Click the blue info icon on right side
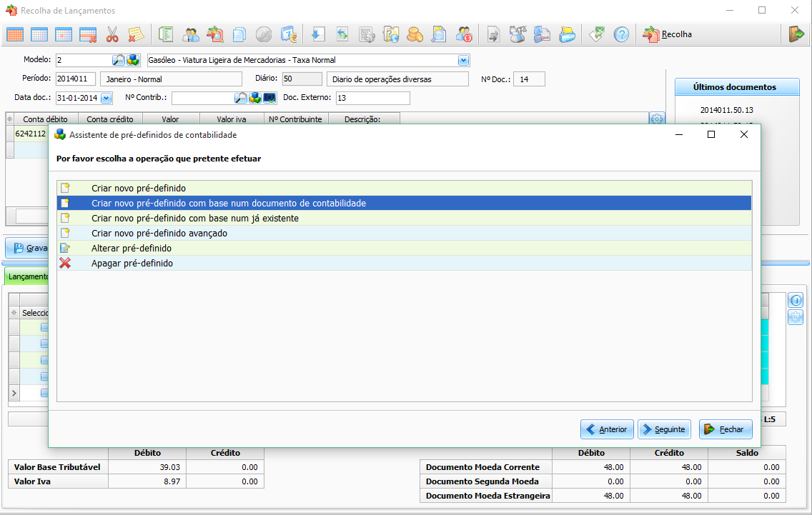Screen dimensions: 812x515 pyautogui.click(x=796, y=300)
